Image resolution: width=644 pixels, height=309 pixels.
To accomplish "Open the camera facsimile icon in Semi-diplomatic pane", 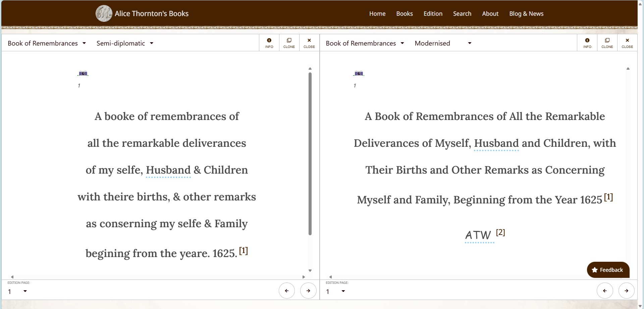I will 83,73.
